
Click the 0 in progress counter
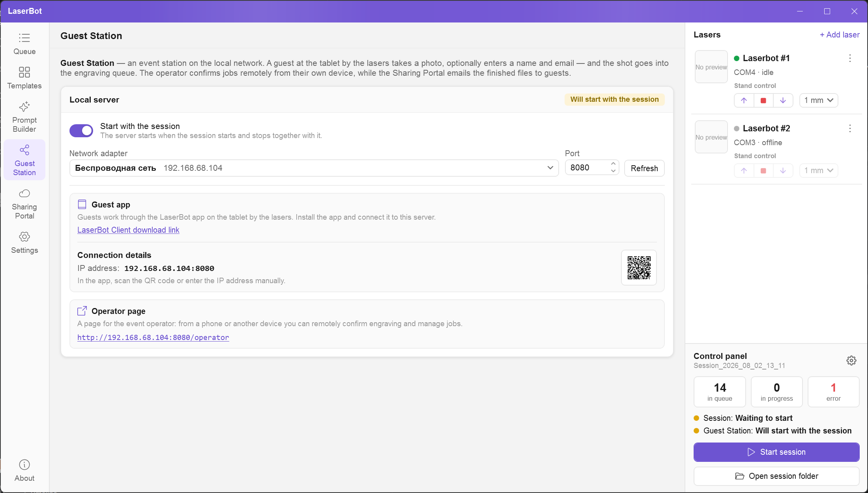776,392
